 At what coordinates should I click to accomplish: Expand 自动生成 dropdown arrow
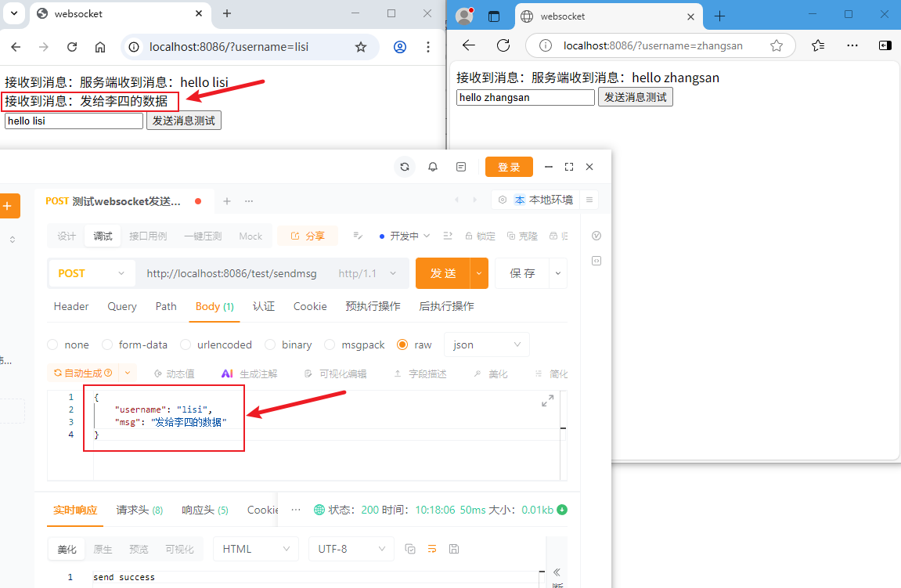click(128, 373)
